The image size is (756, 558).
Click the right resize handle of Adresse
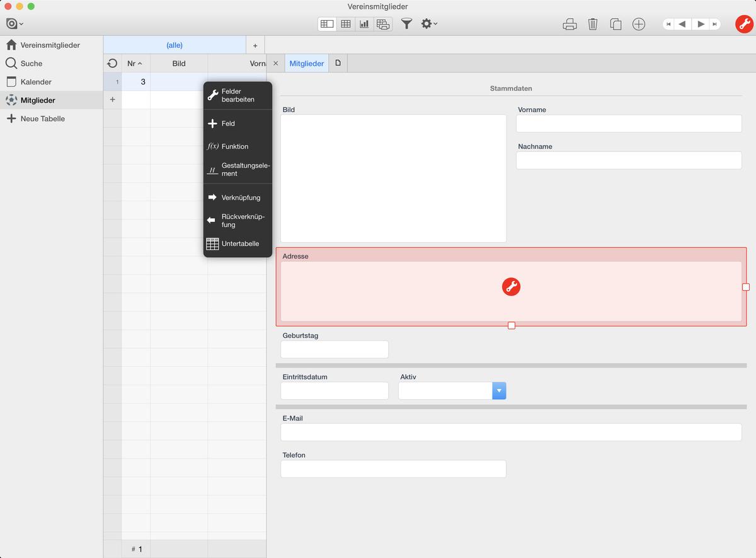(746, 287)
